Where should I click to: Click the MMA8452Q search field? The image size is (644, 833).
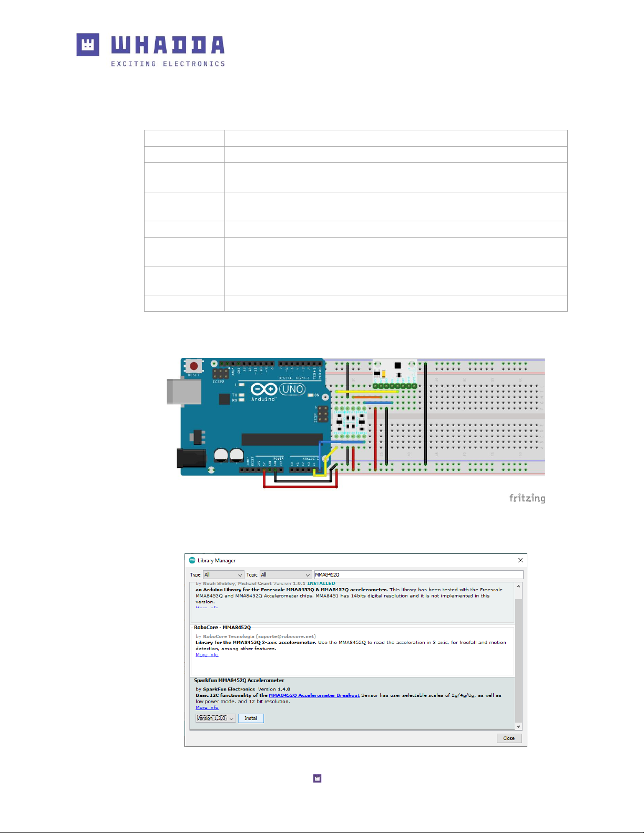click(418, 575)
